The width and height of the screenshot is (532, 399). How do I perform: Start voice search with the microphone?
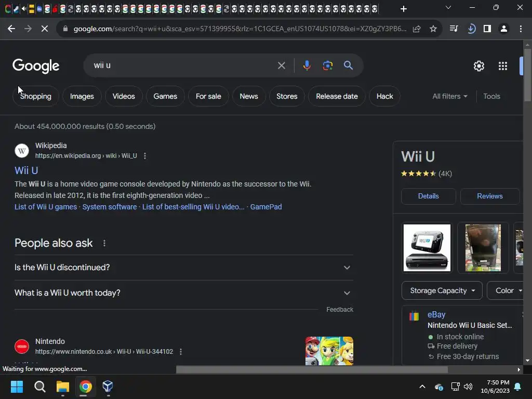(x=307, y=65)
